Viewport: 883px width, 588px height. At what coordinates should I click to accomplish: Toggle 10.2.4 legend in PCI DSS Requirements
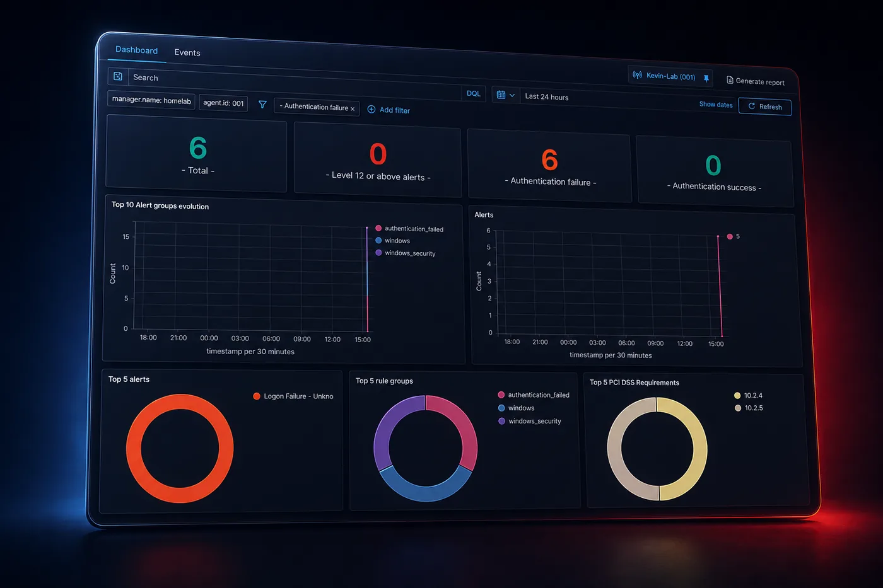pos(749,396)
